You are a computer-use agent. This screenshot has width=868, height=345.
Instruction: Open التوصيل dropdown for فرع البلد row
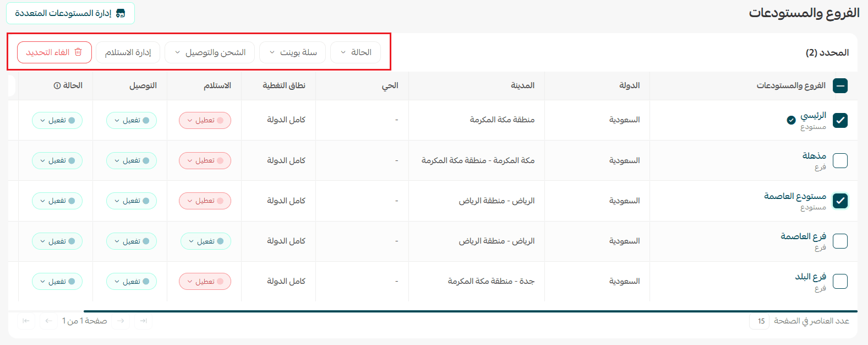point(132,281)
